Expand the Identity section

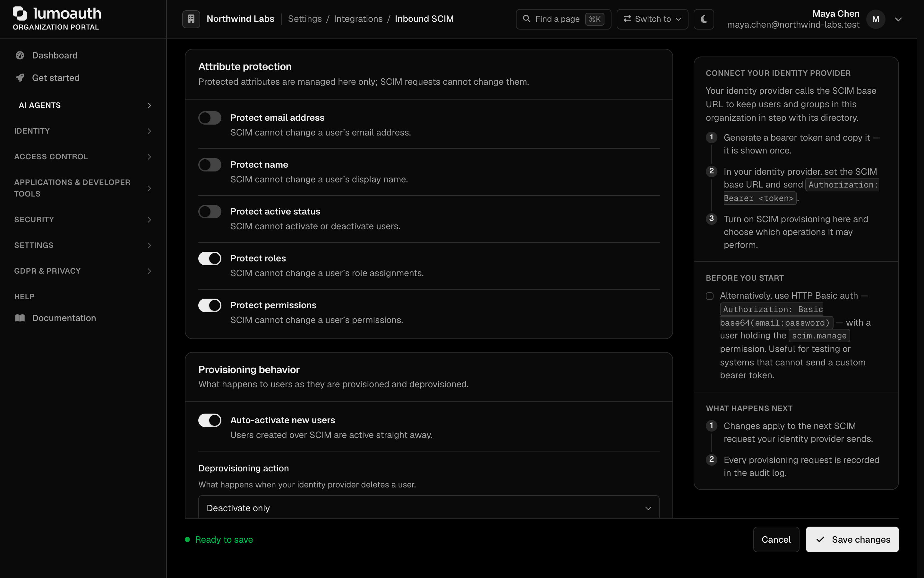point(83,131)
